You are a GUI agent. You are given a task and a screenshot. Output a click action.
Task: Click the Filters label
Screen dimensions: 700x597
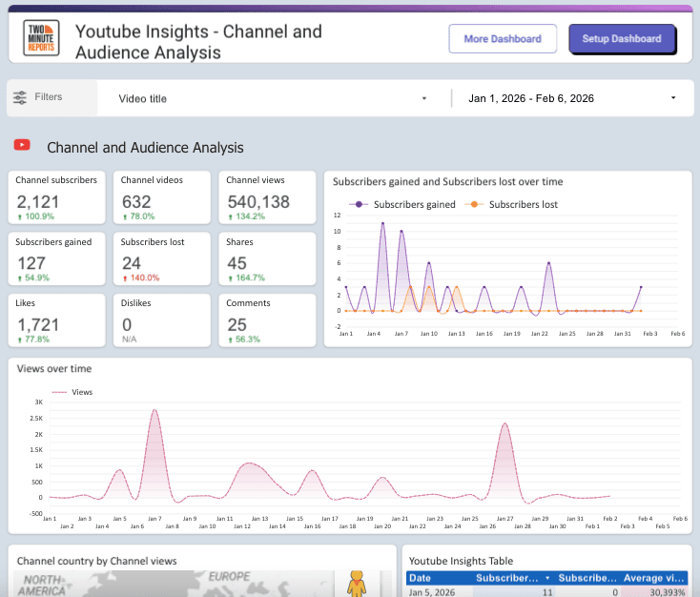[49, 97]
